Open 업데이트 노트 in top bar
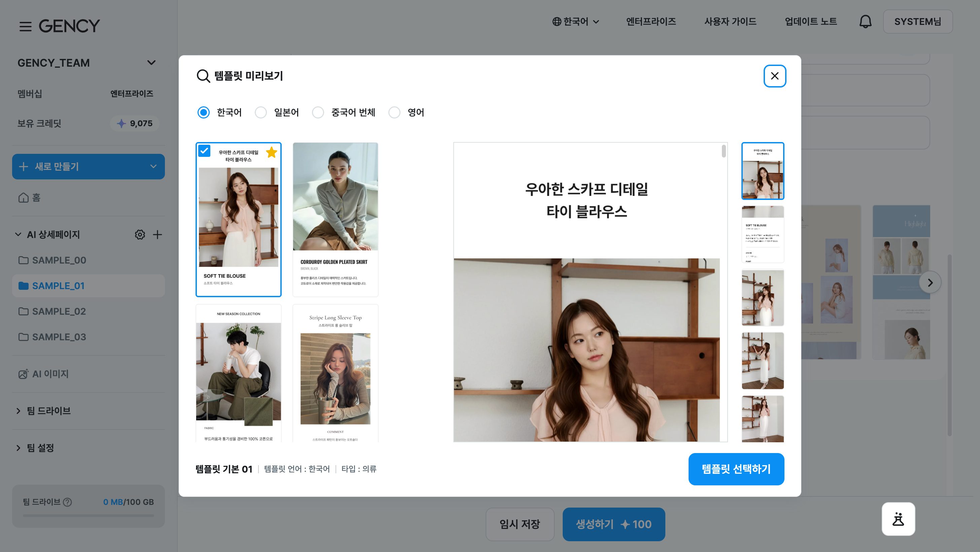This screenshot has width=980, height=552. (811, 22)
